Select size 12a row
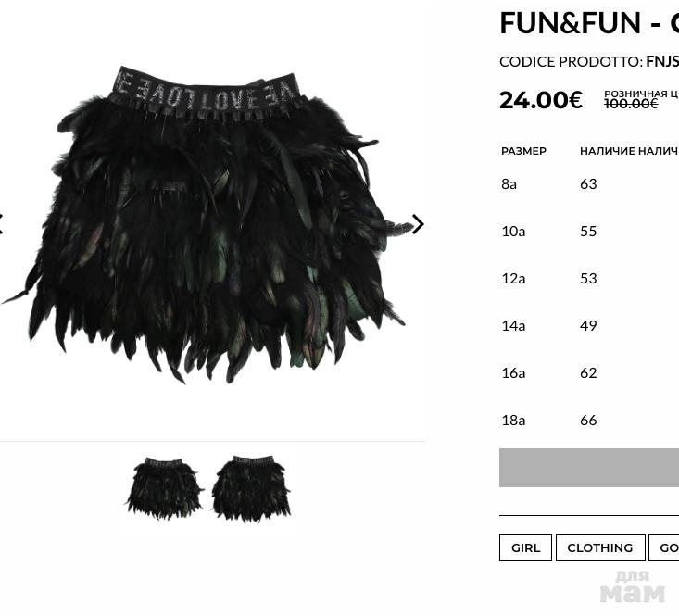Screen dimensions: 679x616 click(x=589, y=278)
